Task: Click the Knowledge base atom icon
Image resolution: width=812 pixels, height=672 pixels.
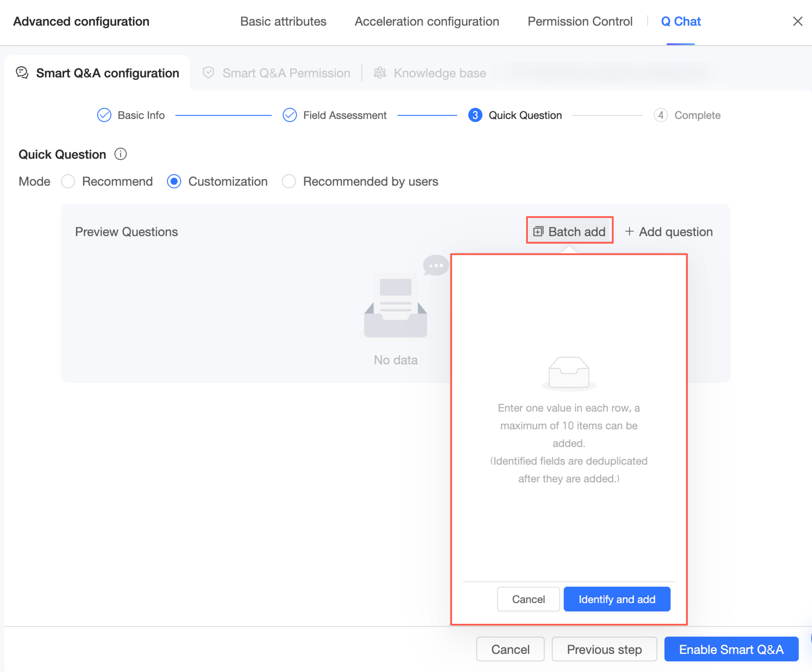Action: coord(380,73)
